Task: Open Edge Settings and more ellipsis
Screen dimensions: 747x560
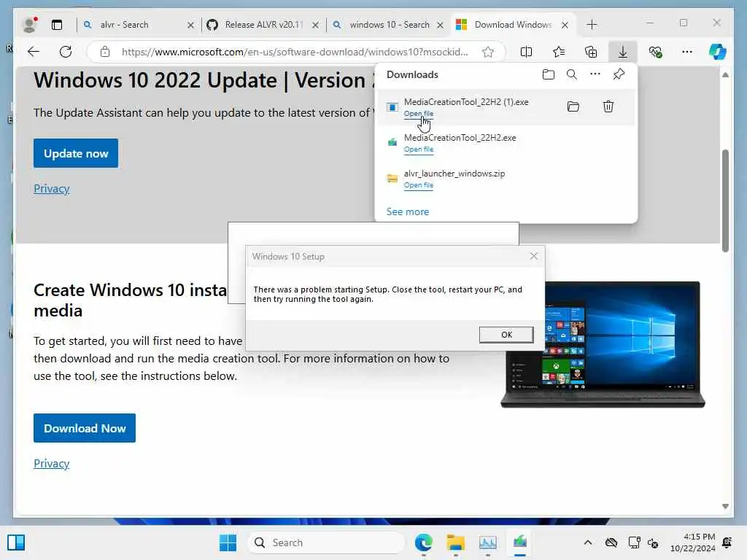Action: pyautogui.click(x=687, y=52)
